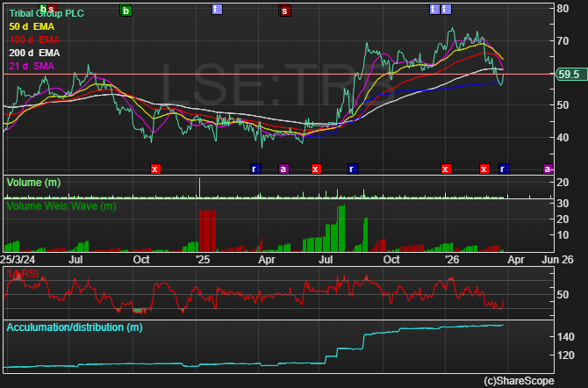Click the blue 'r' marker before April 2025
This screenshot has height=388, width=588.
pyautogui.click(x=255, y=169)
